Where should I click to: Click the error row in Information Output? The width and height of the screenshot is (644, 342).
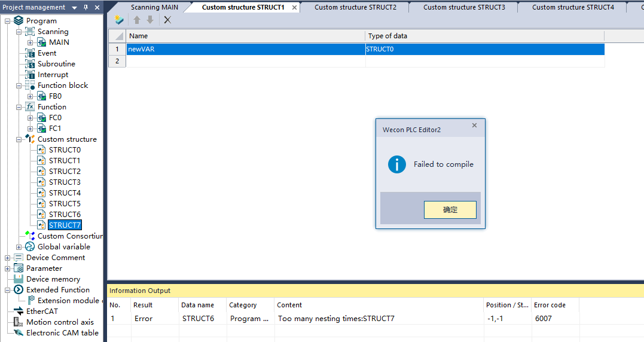335,319
